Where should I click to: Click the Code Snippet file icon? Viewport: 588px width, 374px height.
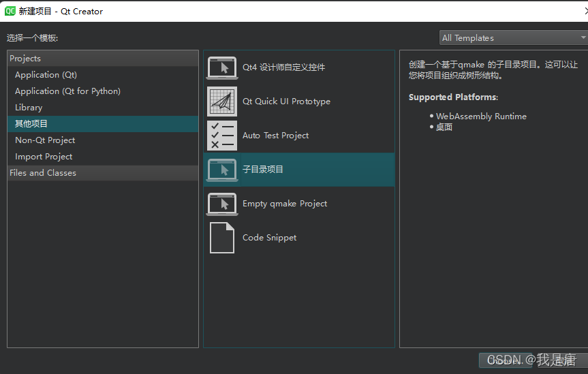[222, 238]
